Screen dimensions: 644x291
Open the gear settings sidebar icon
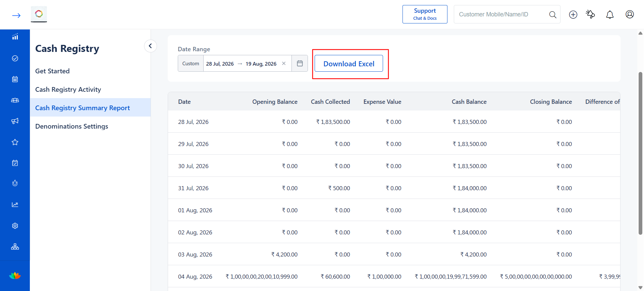click(x=15, y=226)
